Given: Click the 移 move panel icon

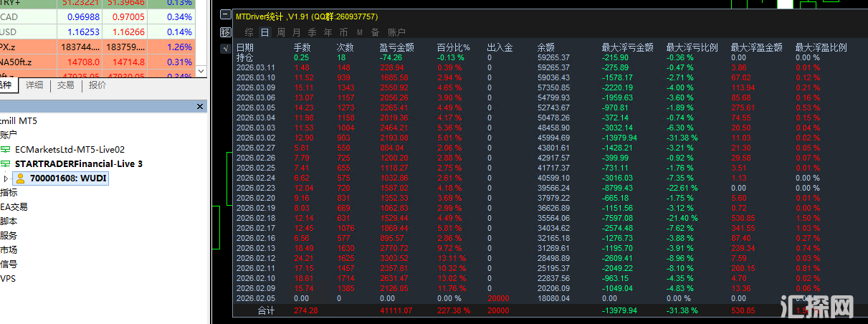Looking at the screenshot, I should [x=226, y=32].
